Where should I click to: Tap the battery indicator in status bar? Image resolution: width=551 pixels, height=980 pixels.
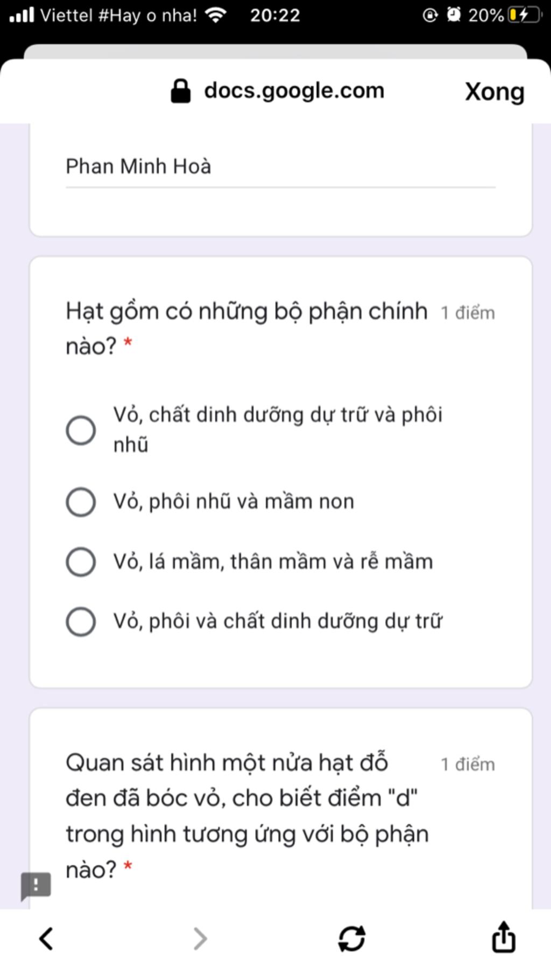pyautogui.click(x=524, y=15)
